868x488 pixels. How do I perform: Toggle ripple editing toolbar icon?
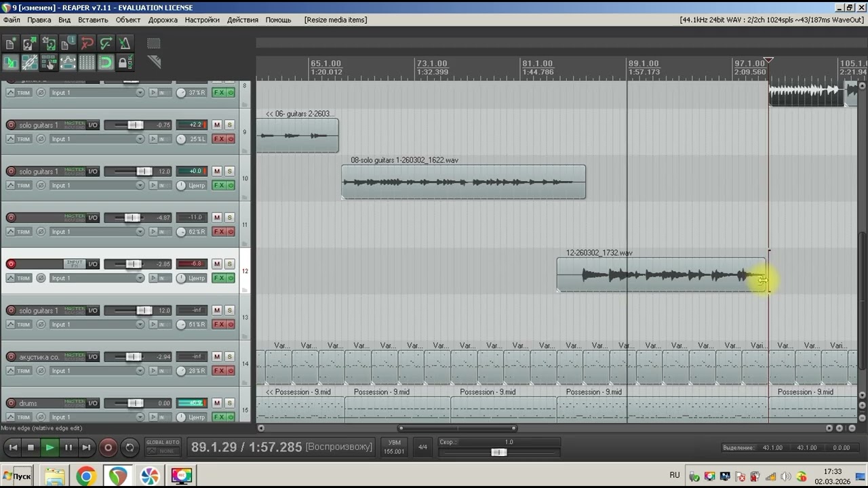point(49,63)
